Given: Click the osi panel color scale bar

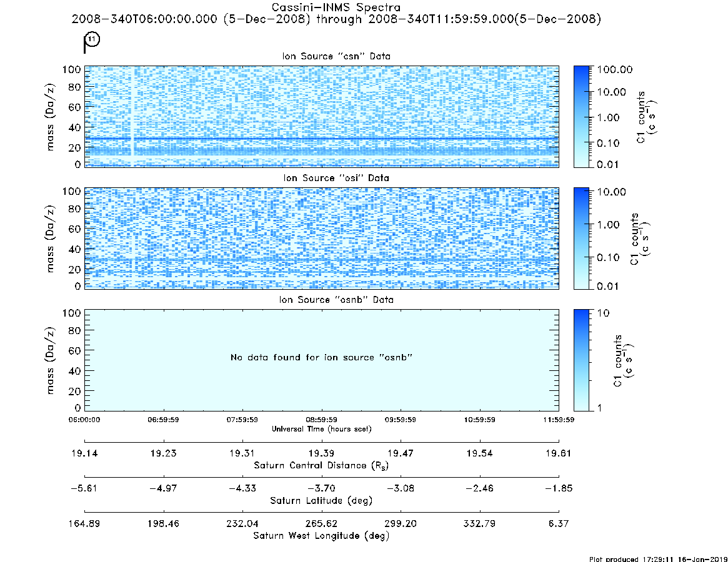Looking at the screenshot, I should pos(581,239).
